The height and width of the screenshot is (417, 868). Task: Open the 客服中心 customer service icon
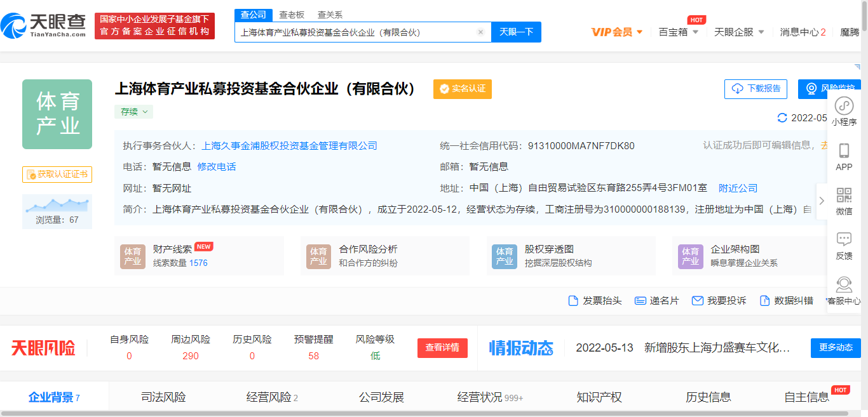click(844, 284)
